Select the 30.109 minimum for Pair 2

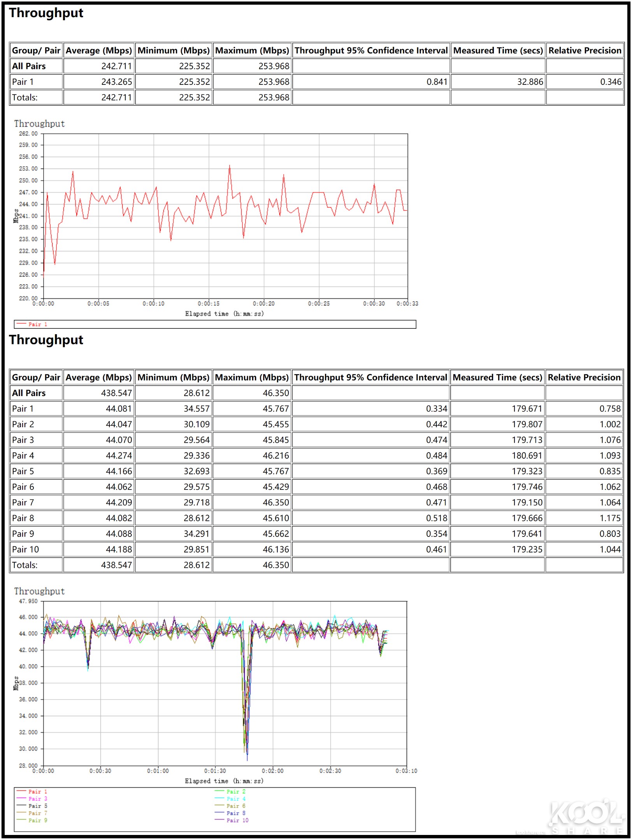pos(197,424)
